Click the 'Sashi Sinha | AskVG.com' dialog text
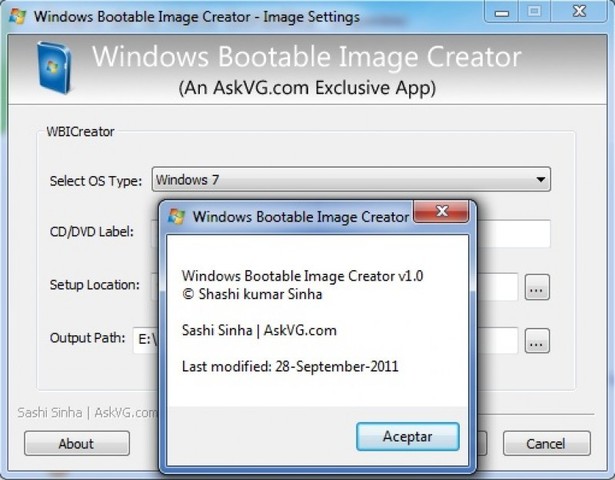The height and width of the screenshot is (480, 615). 259,331
